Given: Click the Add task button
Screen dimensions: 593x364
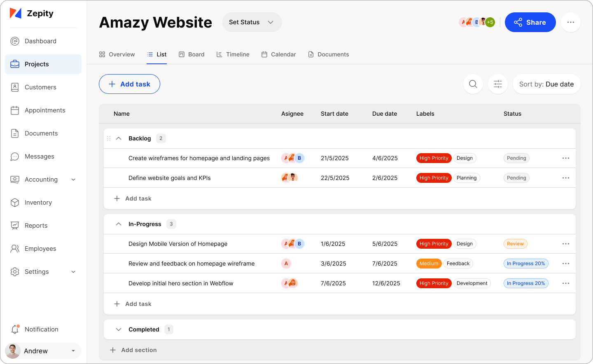Looking at the screenshot, I should (x=129, y=84).
